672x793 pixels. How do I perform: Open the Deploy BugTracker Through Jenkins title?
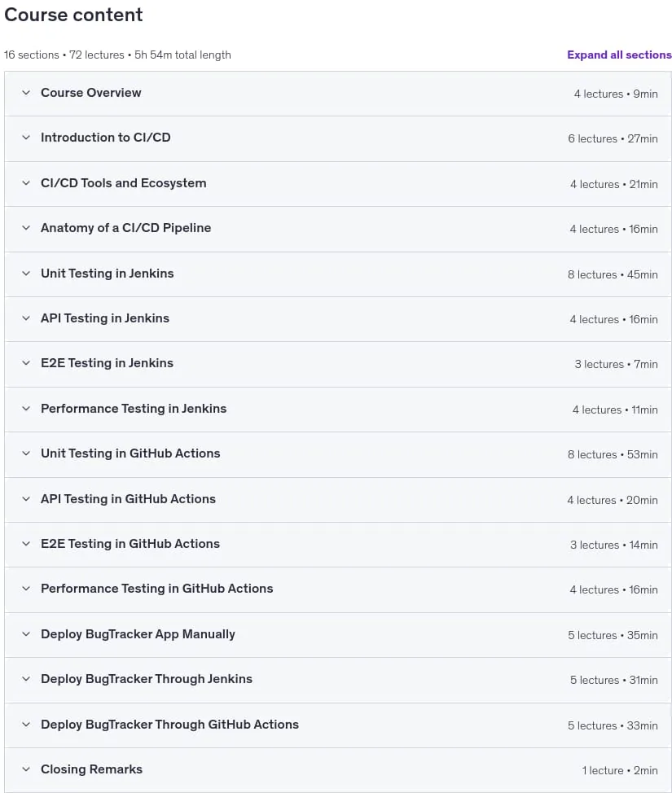coord(147,679)
